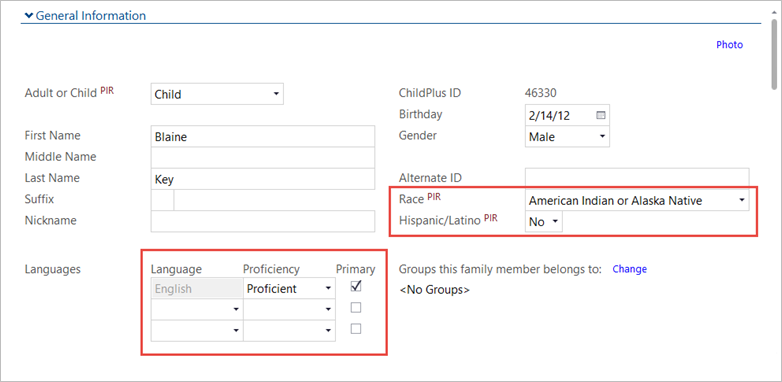Open the Proficient proficiency dropdown

289,288
